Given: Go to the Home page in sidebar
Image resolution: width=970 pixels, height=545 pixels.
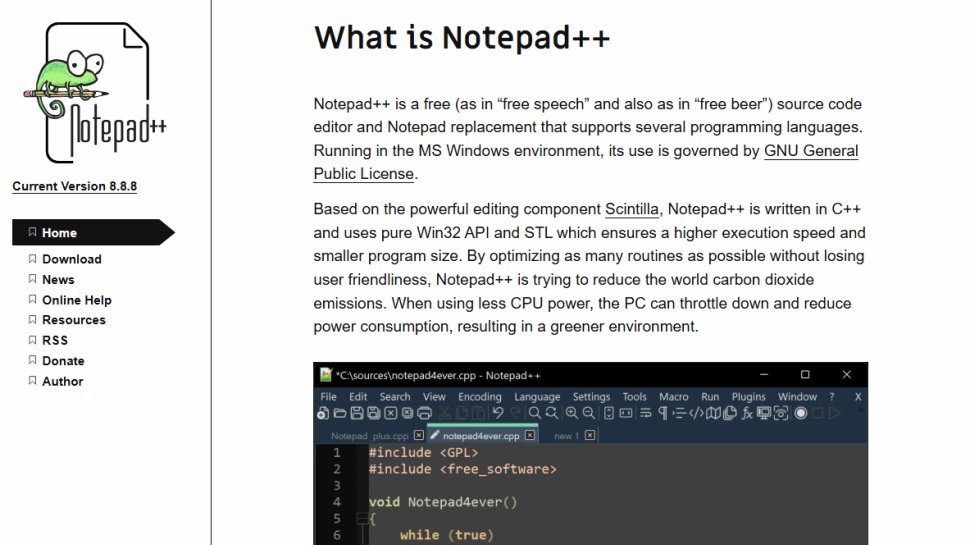Looking at the screenshot, I should tap(93, 233).
